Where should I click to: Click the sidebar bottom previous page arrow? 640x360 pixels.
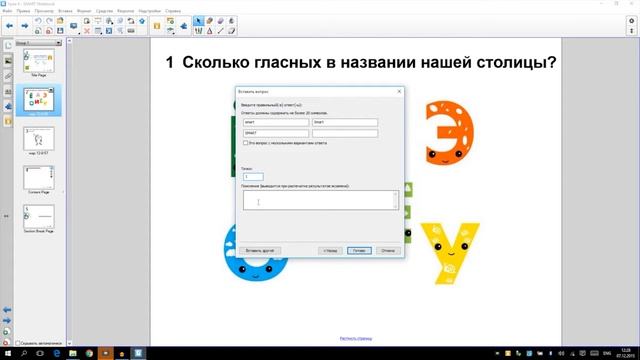point(7,310)
